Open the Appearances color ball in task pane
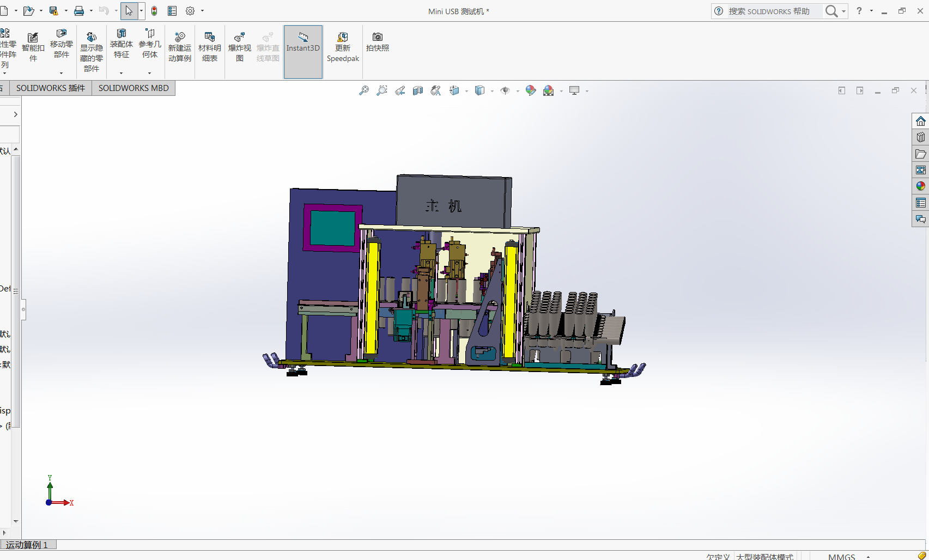 [920, 186]
